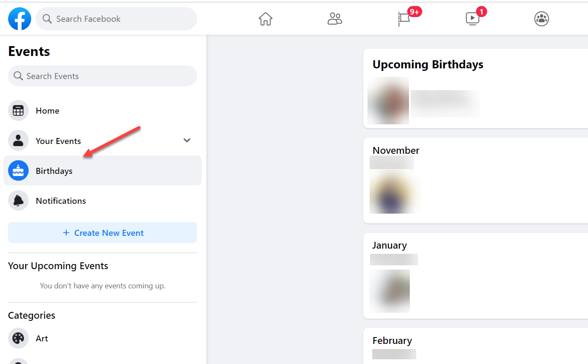Open the January birthday profile thumbnail
The width and height of the screenshot is (588, 364).
[x=389, y=291]
